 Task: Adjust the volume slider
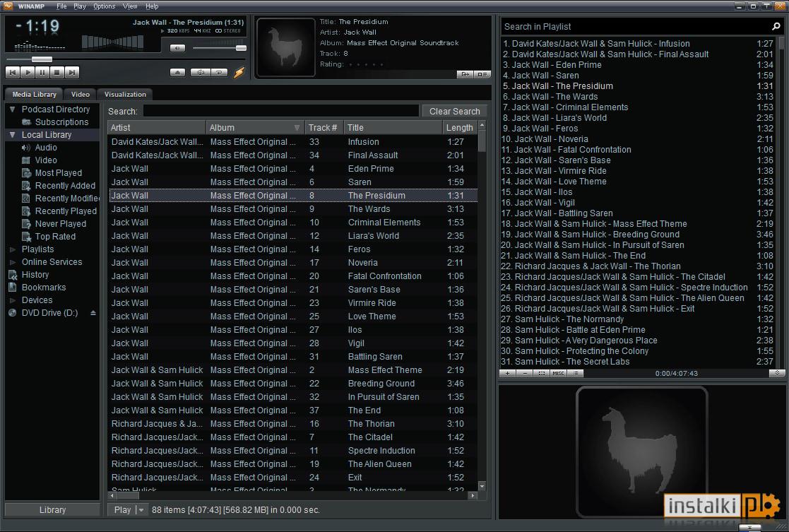click(x=241, y=48)
